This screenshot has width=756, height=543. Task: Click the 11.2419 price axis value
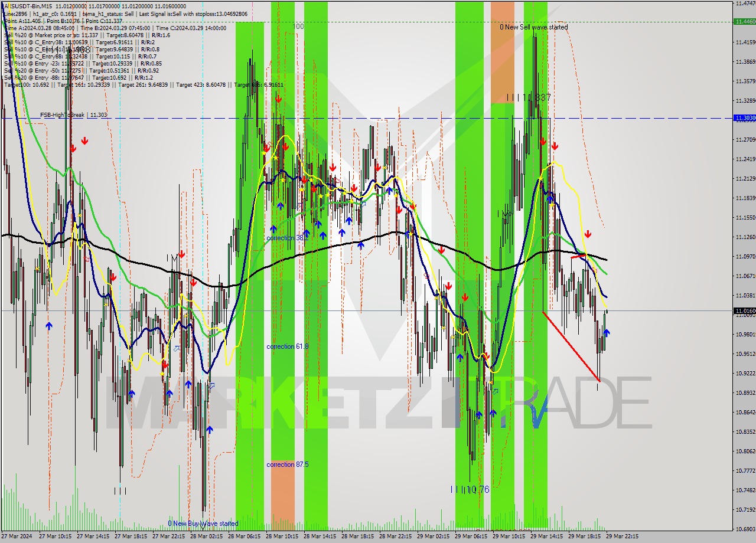click(x=746, y=159)
